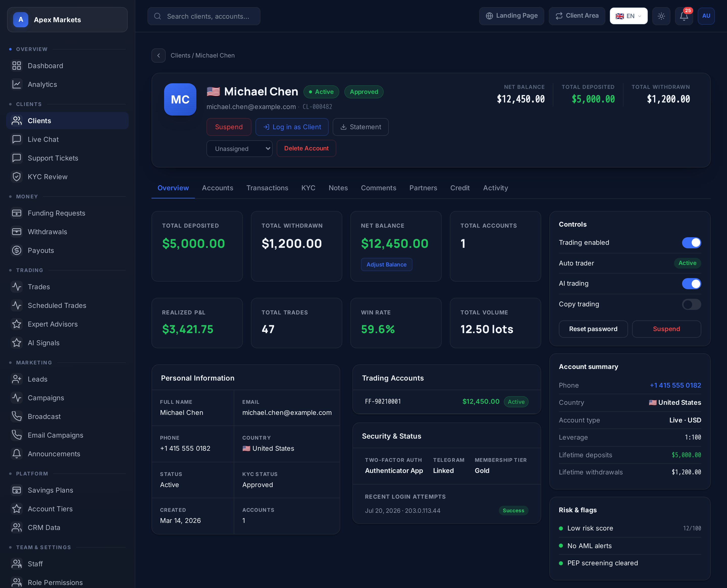Open Savings Plans icon

coord(17,490)
